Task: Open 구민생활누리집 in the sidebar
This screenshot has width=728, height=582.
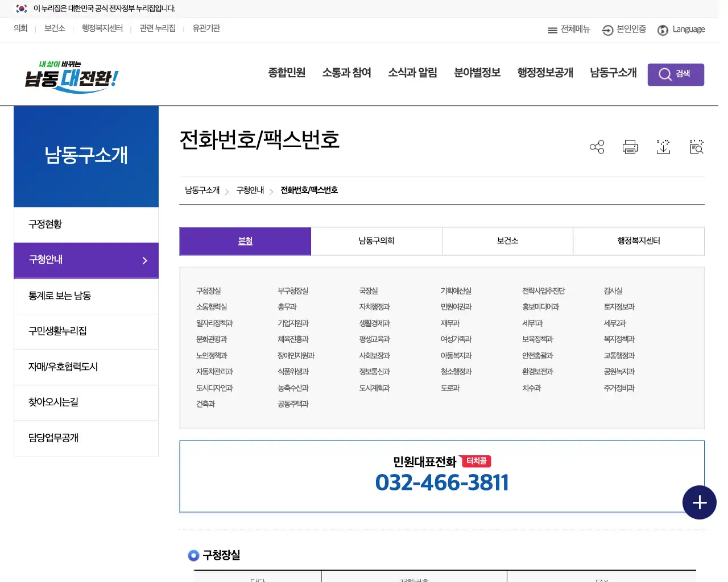Action: tap(86, 331)
